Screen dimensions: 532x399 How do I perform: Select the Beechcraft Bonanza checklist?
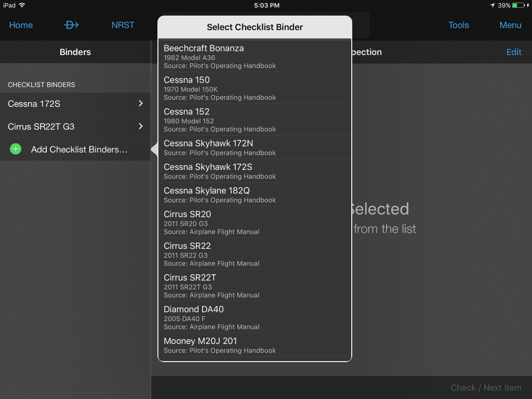click(255, 56)
